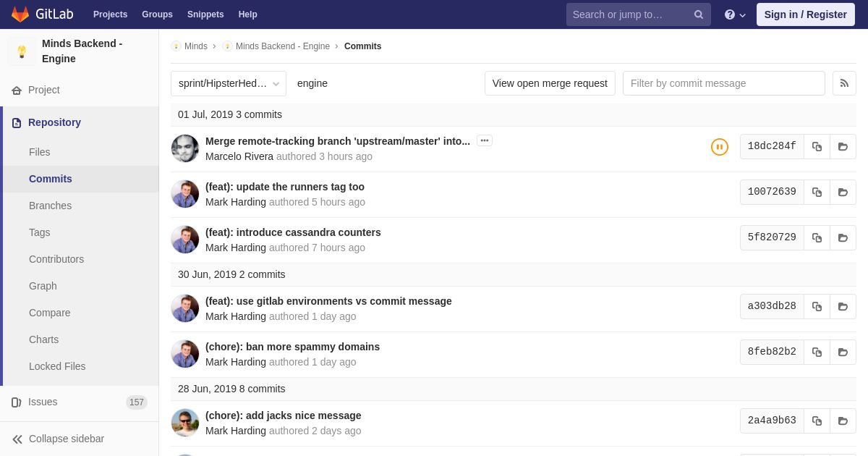
Task: Click View open merge request button
Action: click(x=550, y=83)
